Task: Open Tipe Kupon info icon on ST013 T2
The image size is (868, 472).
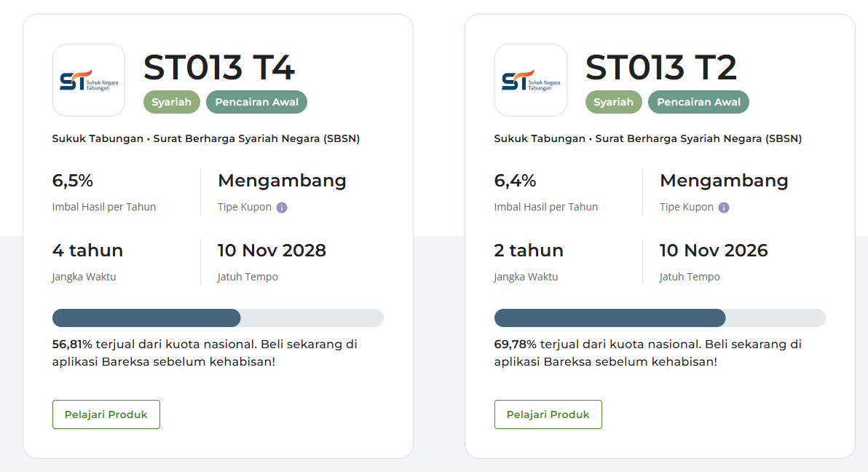Action: click(724, 207)
